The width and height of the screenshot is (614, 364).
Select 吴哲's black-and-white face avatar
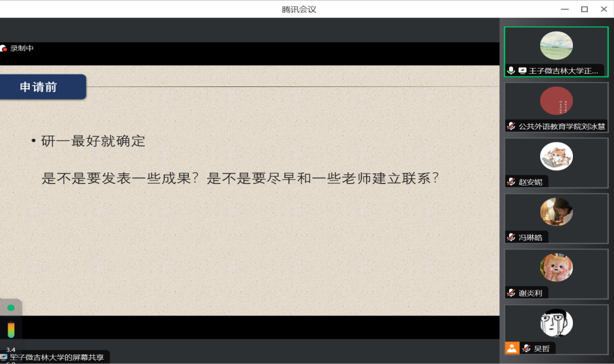(x=556, y=323)
